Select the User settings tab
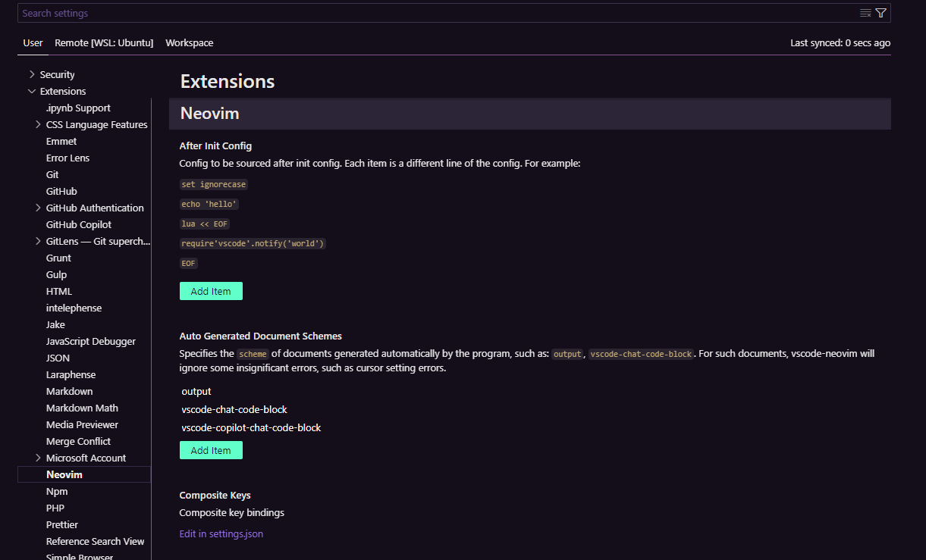Screen dimensions: 926x560 coord(33,43)
